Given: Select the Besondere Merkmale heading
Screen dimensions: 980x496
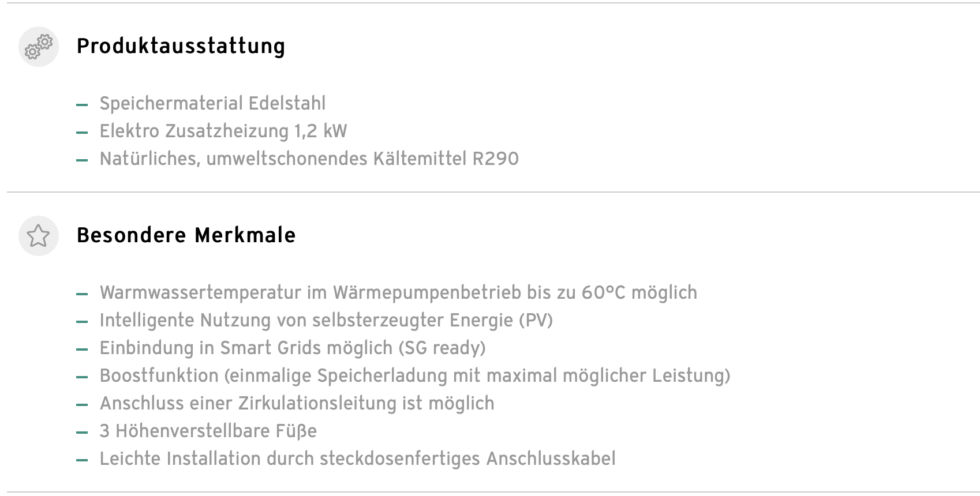Looking at the screenshot, I should [186, 235].
